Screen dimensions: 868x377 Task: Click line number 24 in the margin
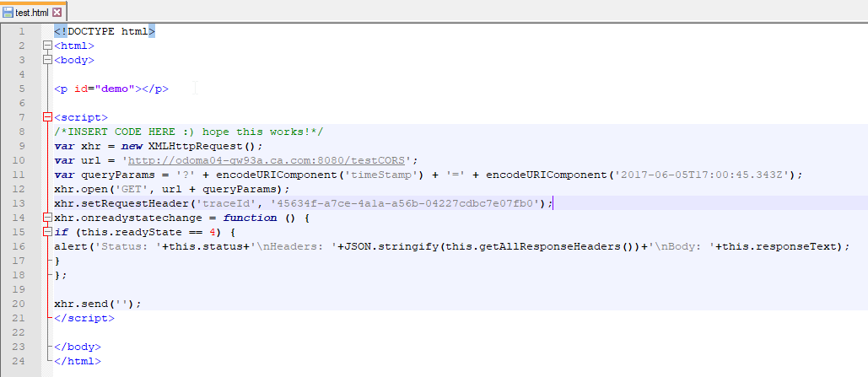point(19,362)
